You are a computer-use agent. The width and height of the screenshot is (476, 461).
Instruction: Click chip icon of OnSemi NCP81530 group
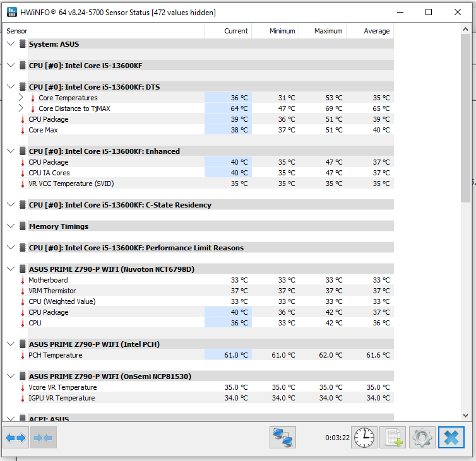23,376
